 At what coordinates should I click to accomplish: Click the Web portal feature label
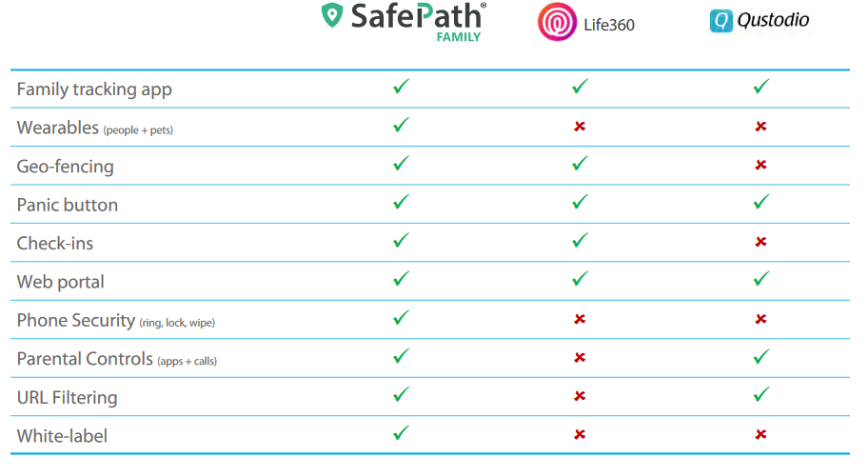(x=61, y=282)
